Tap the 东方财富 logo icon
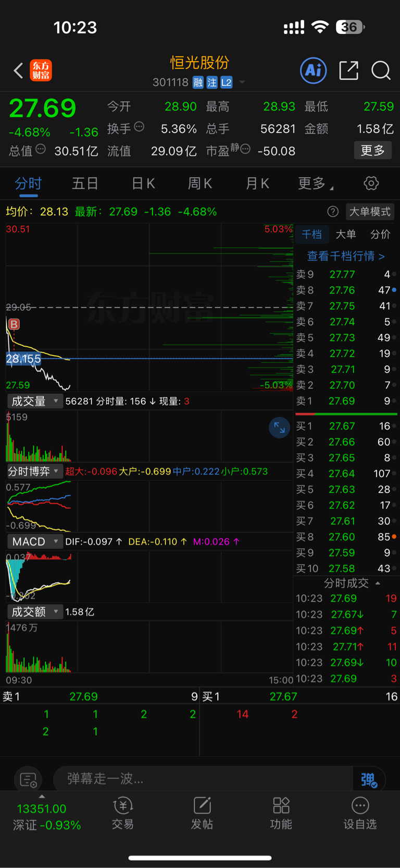This screenshot has height=868, width=400. click(x=41, y=70)
